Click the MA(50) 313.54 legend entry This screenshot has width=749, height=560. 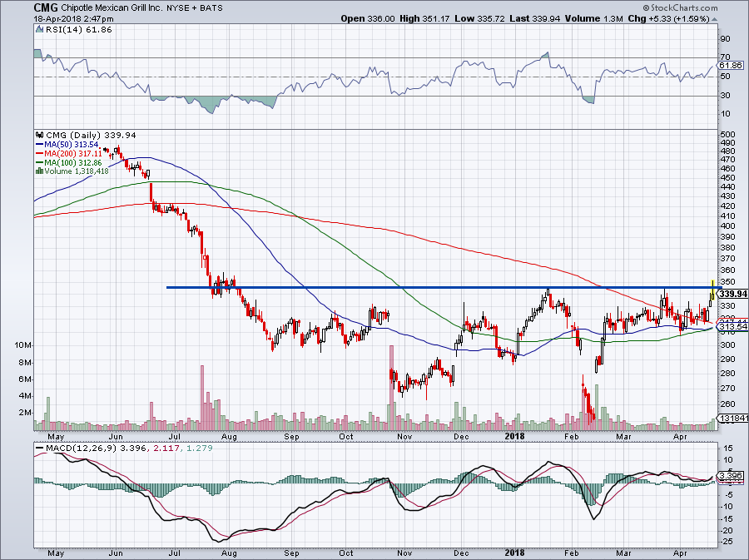72,145
